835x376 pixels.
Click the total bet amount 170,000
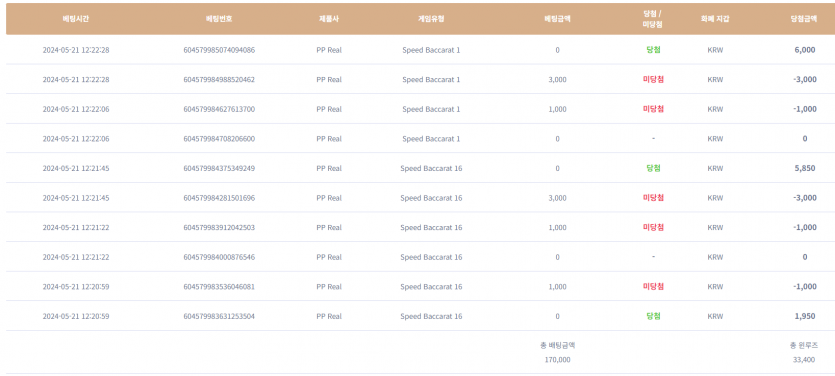pos(558,360)
